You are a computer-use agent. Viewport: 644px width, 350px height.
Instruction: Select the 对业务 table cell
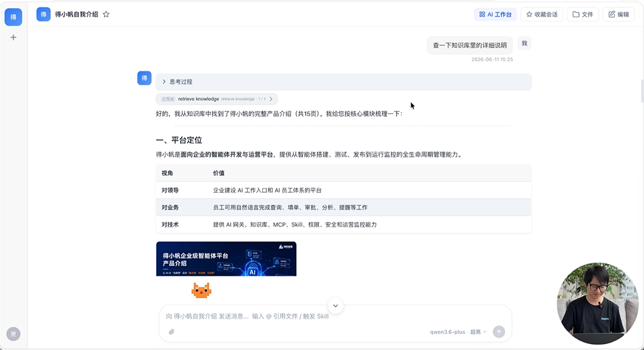(170, 207)
